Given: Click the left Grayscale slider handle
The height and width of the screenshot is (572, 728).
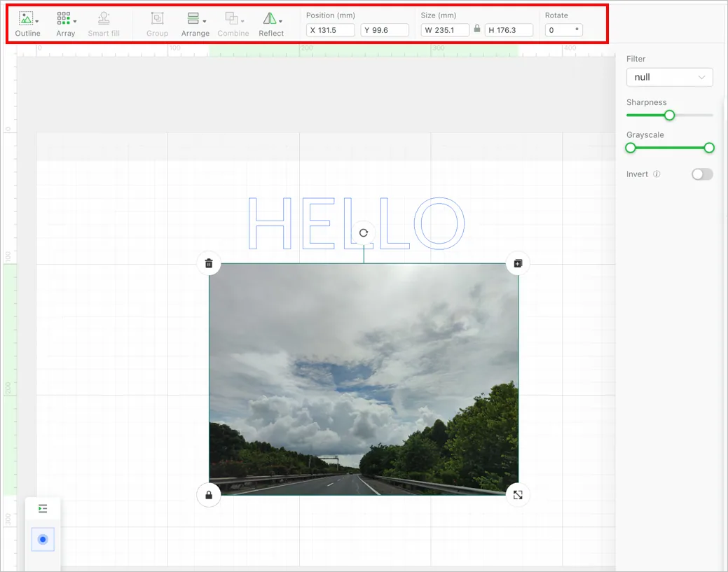Looking at the screenshot, I should click(631, 148).
